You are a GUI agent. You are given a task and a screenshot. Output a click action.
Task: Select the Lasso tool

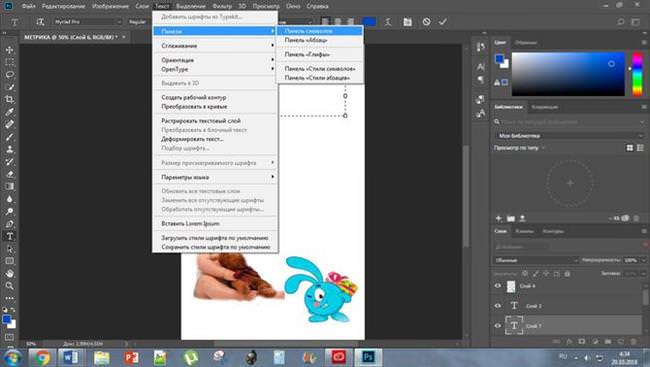pos(10,75)
